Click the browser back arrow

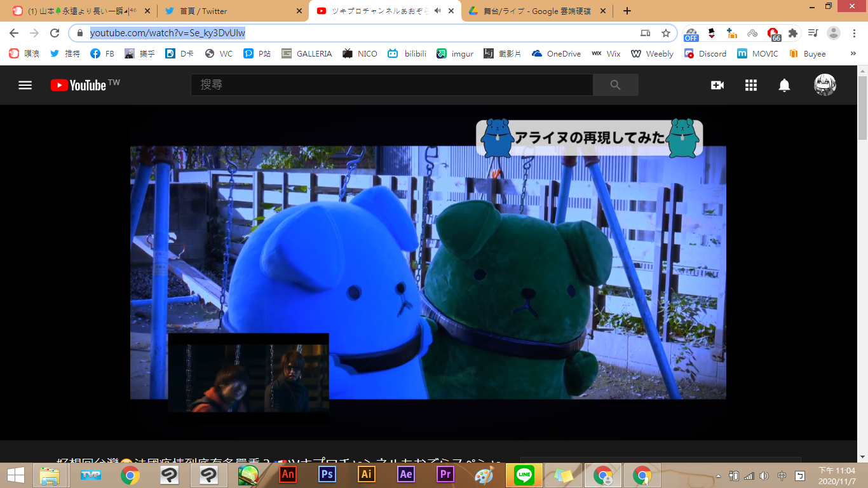(14, 33)
